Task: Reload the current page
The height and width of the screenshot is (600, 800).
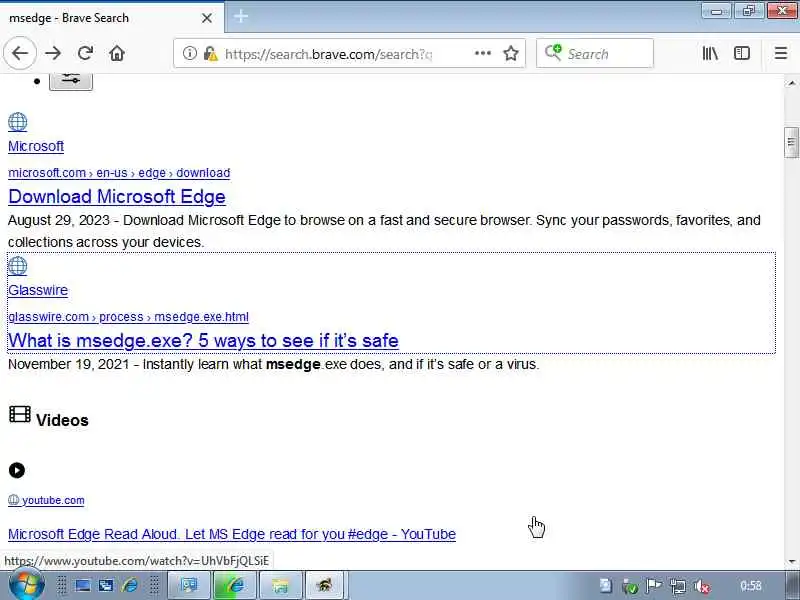Action: (x=85, y=53)
